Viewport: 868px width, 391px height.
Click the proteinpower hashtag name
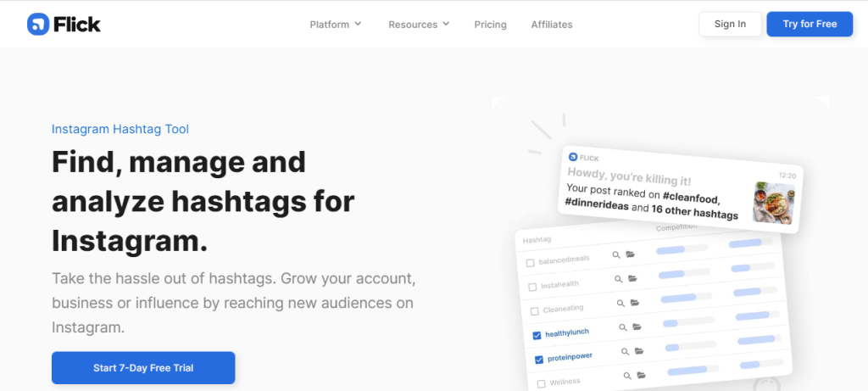[570, 358]
